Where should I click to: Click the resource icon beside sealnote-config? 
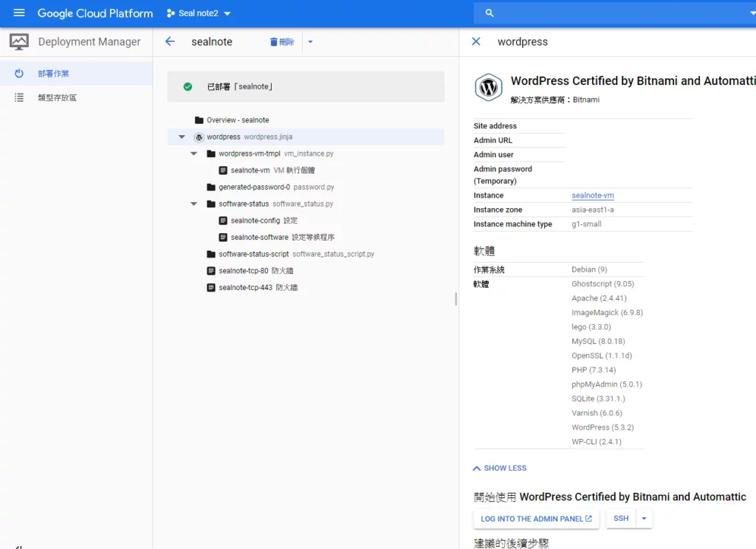point(223,221)
